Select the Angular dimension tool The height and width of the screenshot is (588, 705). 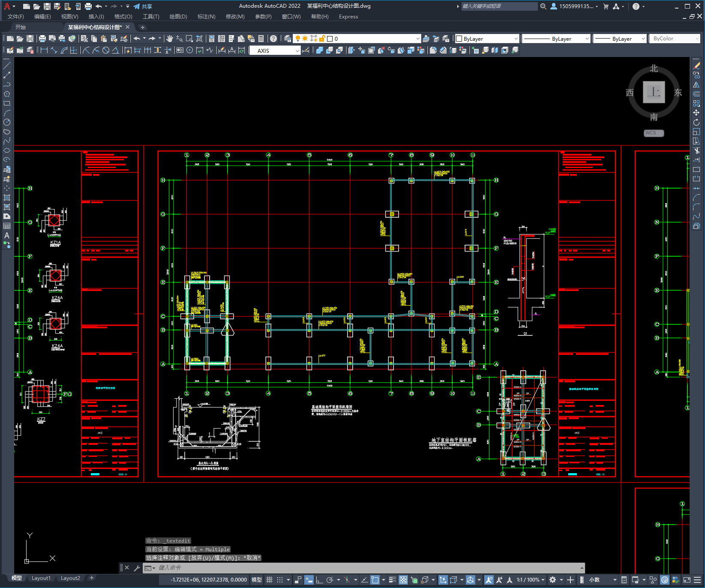tap(115, 50)
